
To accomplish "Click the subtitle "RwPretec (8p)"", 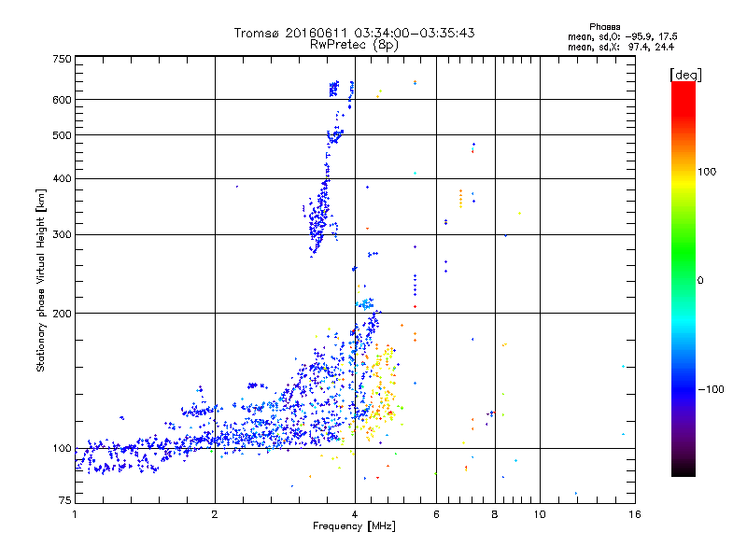I will click(x=354, y=45).
